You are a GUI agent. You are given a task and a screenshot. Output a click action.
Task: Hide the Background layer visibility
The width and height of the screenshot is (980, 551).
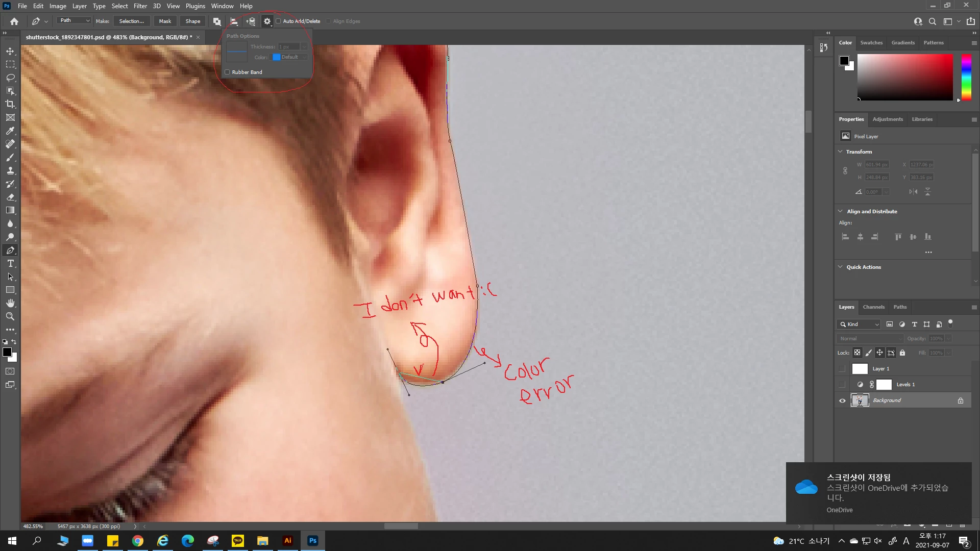click(842, 400)
